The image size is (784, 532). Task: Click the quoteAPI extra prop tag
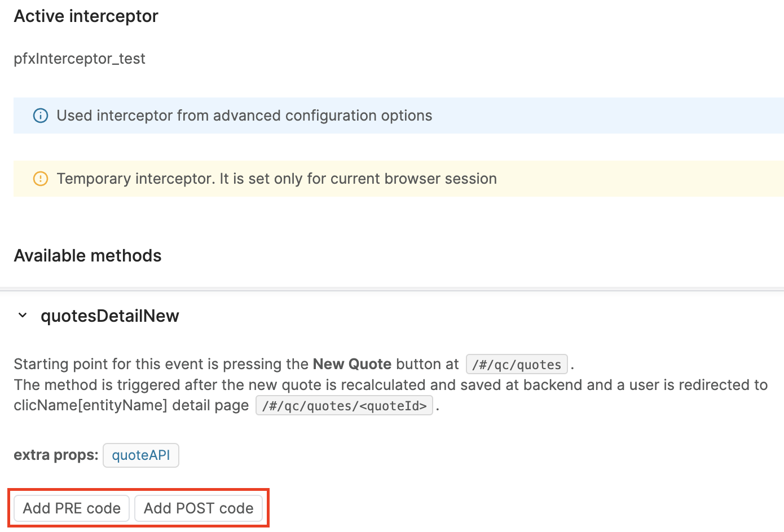[140, 455]
